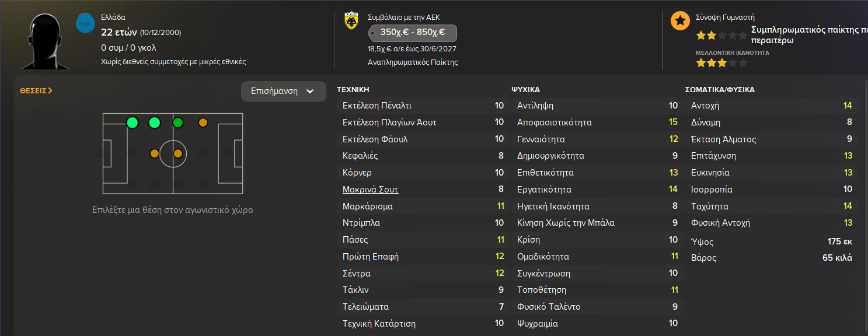
Task: Select the second bright green position dot
Action: pyautogui.click(x=155, y=123)
